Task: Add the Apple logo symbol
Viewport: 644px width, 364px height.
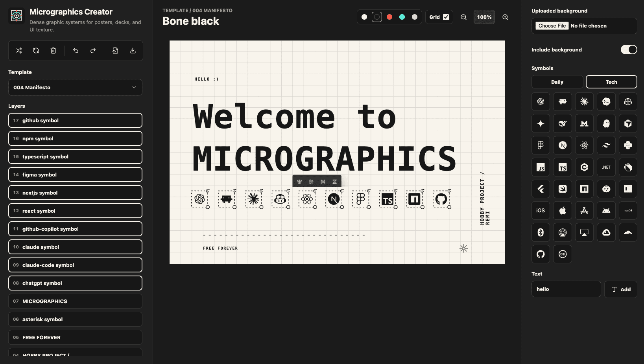Action: (563, 211)
